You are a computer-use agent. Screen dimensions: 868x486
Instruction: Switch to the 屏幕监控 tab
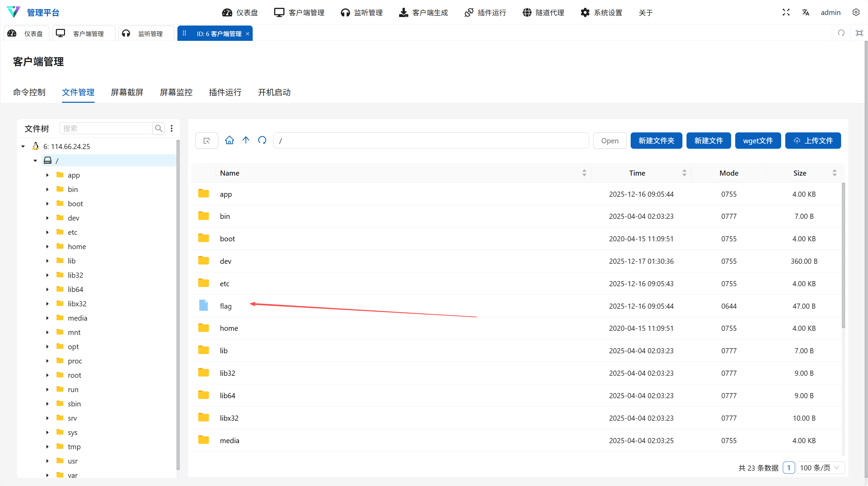pos(176,92)
